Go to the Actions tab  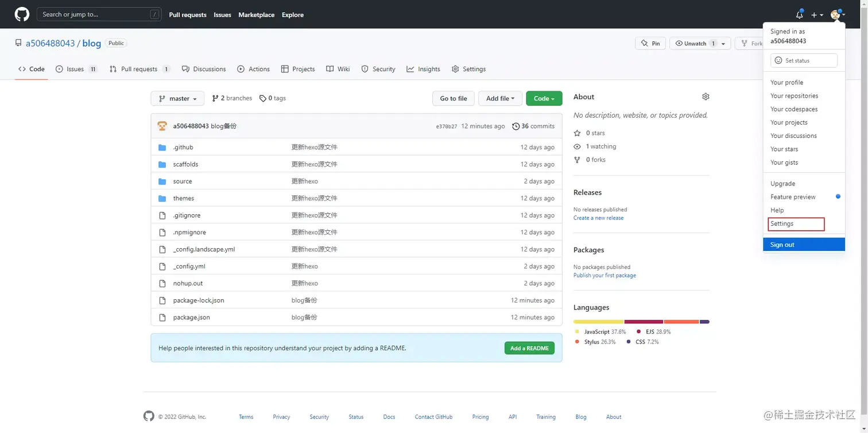[x=253, y=69]
